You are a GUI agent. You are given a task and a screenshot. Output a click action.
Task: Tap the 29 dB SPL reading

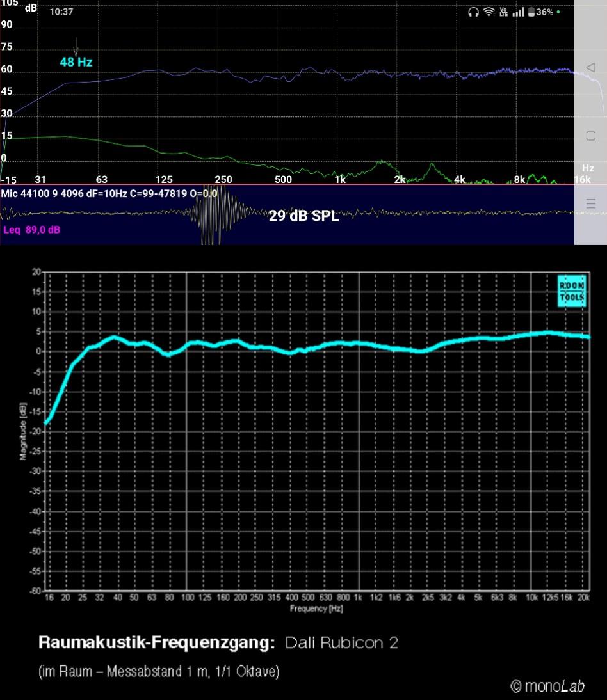coord(303,216)
